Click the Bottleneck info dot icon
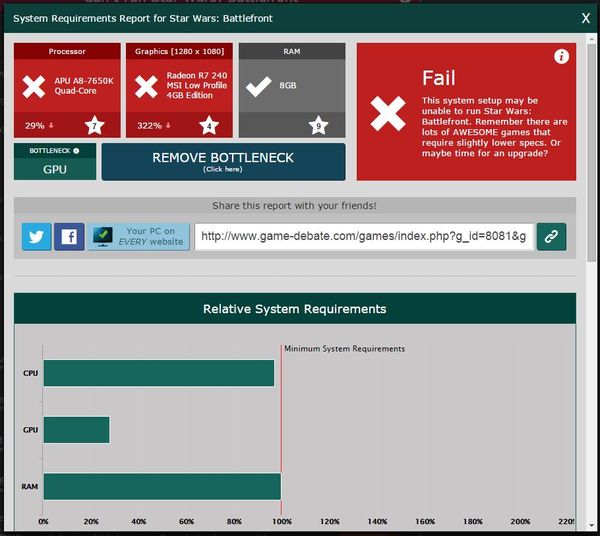This screenshot has width=600, height=536. (x=76, y=151)
